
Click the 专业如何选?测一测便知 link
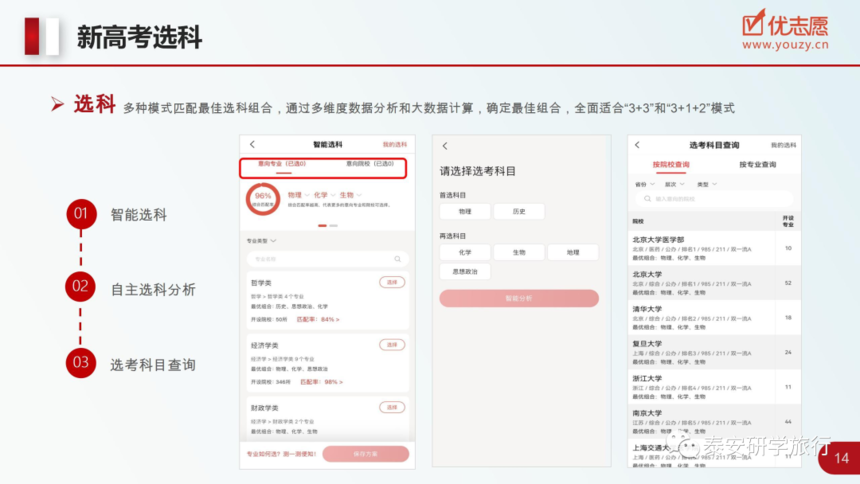281,454
